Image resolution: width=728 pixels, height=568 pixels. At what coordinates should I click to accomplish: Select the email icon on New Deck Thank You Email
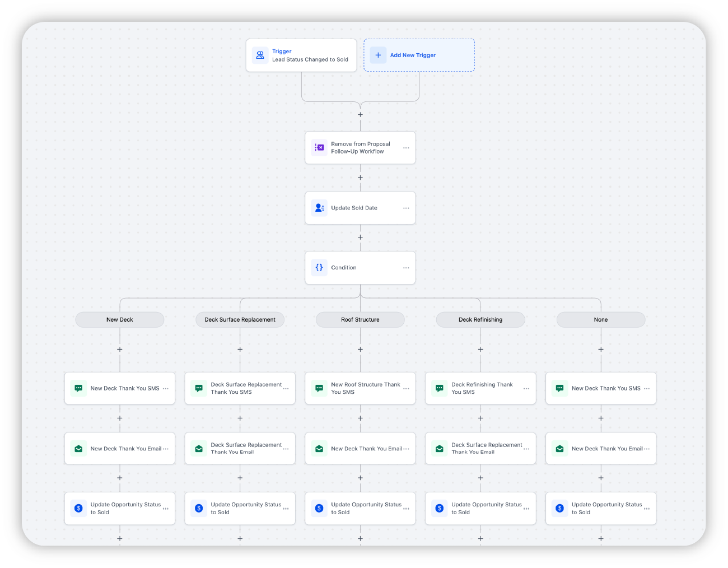pyautogui.click(x=78, y=448)
